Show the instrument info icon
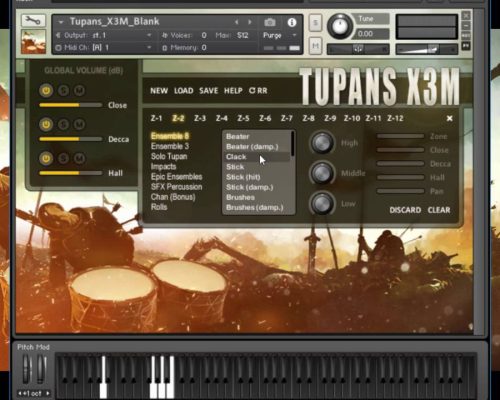This screenshot has height=400, width=500. (x=292, y=22)
